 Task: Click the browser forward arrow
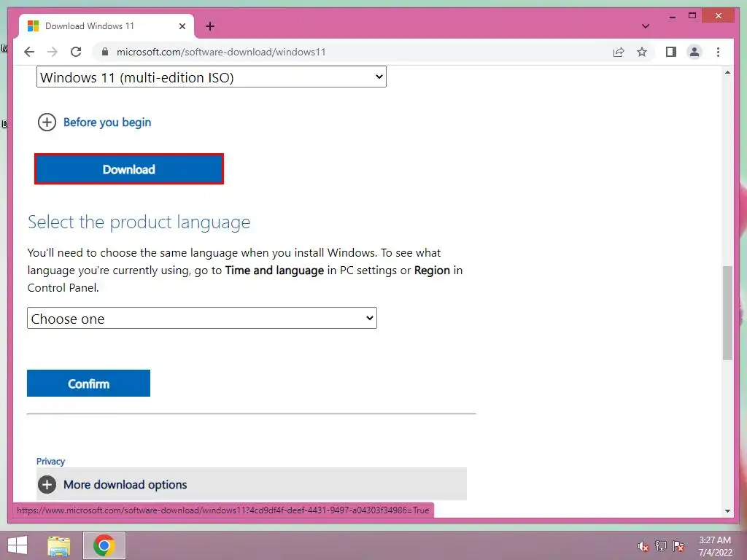point(53,52)
